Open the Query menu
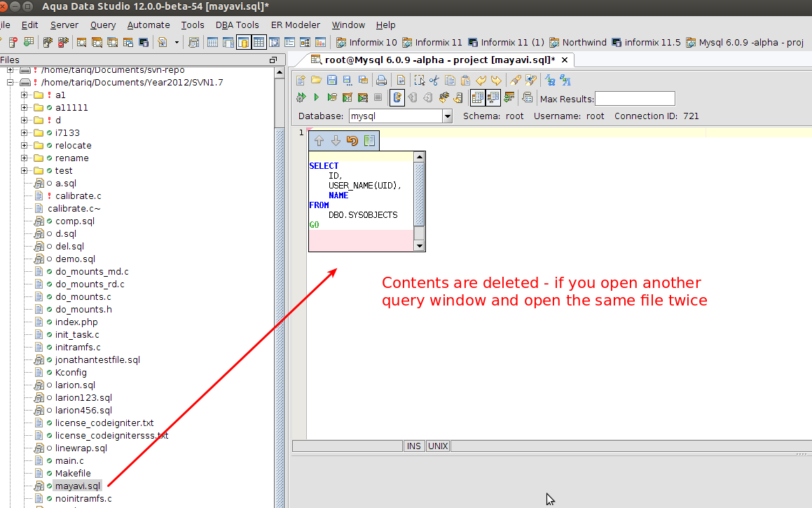812x508 pixels. click(x=102, y=25)
